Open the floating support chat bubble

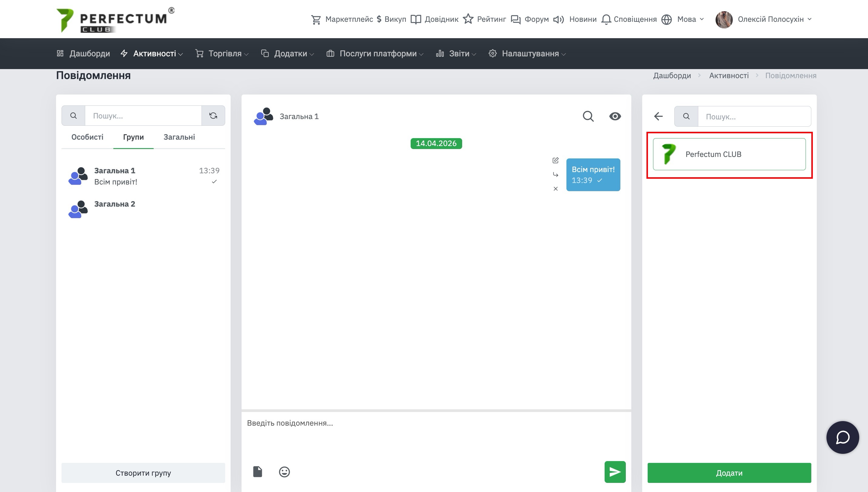click(x=842, y=437)
